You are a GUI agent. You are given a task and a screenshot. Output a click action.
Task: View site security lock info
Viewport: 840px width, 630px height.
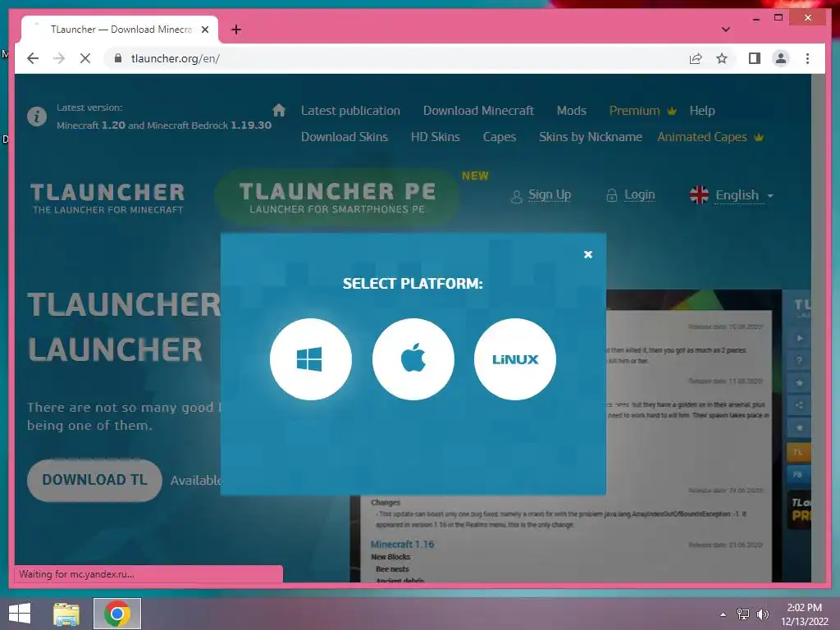pos(118,58)
